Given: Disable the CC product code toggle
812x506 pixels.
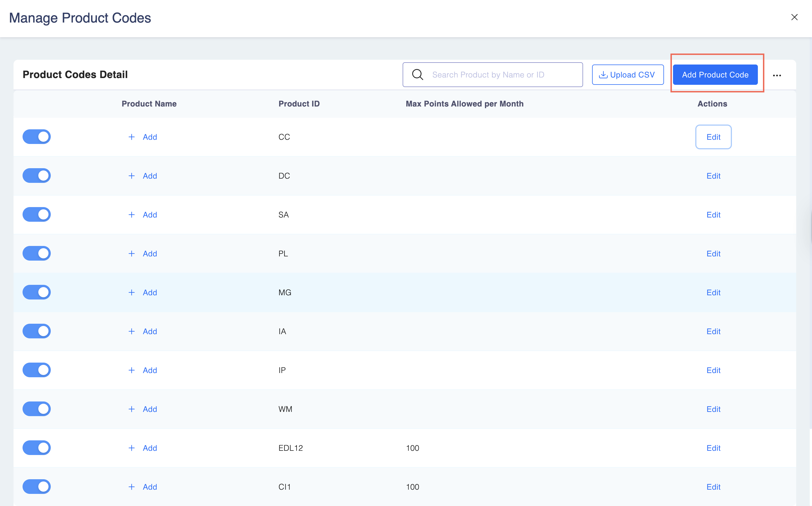Looking at the screenshot, I should (x=36, y=137).
